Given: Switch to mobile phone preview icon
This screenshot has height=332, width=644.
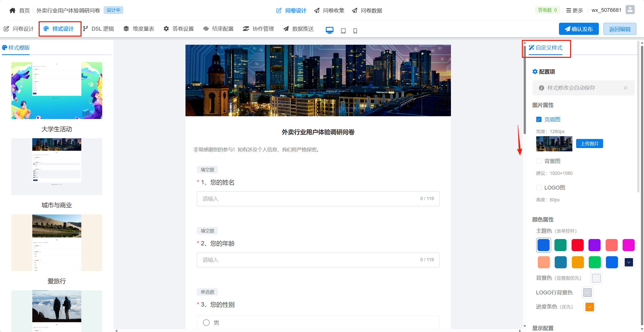Looking at the screenshot, I should [355, 31].
